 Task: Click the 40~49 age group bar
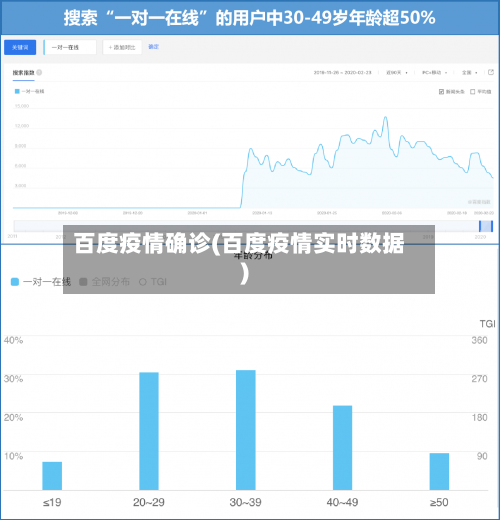342,448
